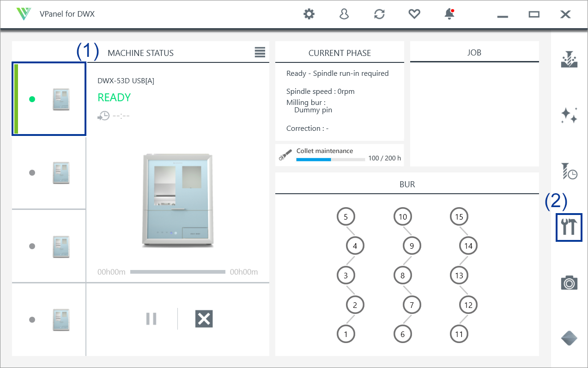Click the refresh arrows icon
The image size is (588, 368).
379,14
